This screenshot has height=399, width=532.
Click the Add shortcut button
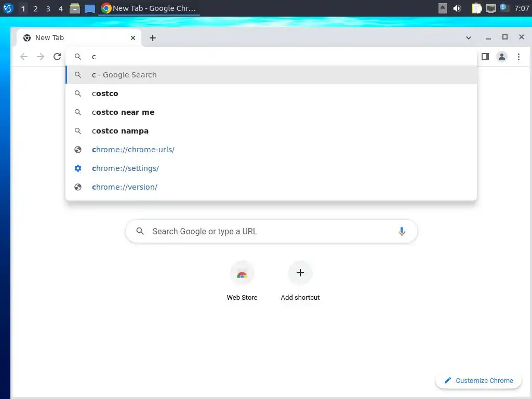[300, 281]
